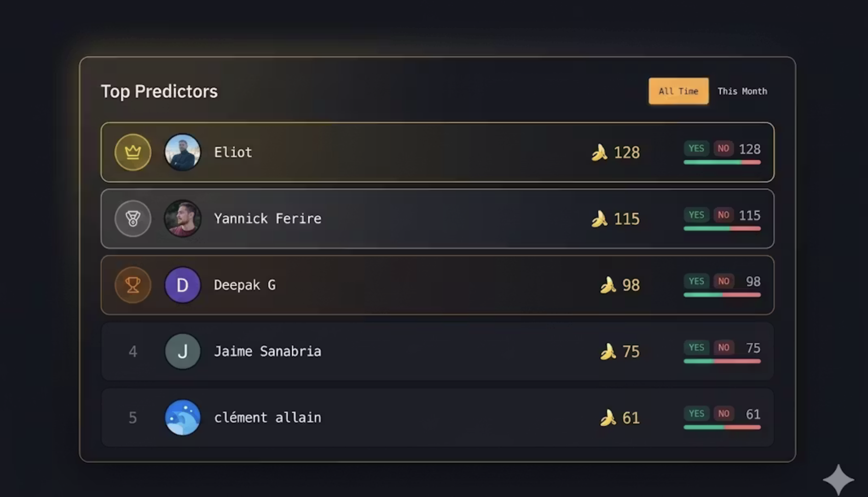The height and width of the screenshot is (497, 868).
Task: Click the banana icon next to 98
Action: [608, 285]
